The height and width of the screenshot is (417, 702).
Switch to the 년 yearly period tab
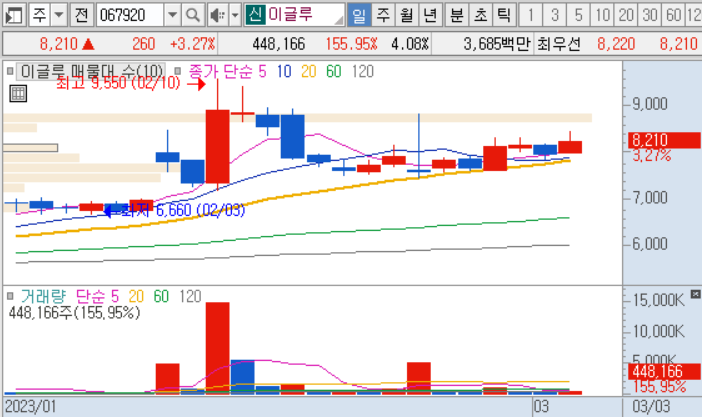(x=430, y=15)
